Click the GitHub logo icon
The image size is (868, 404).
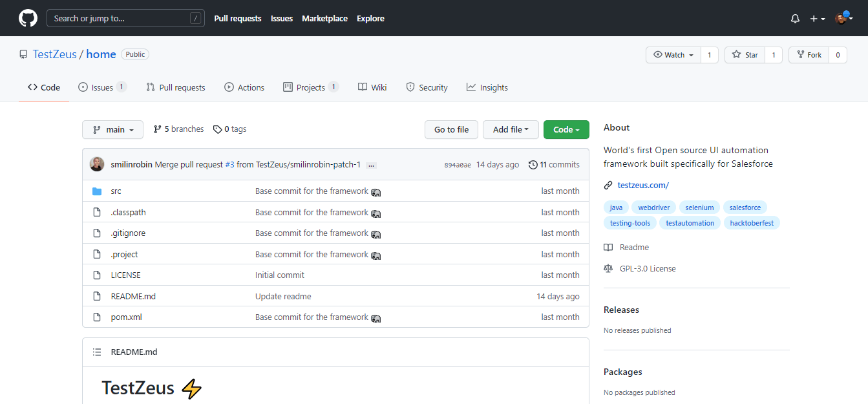point(28,18)
